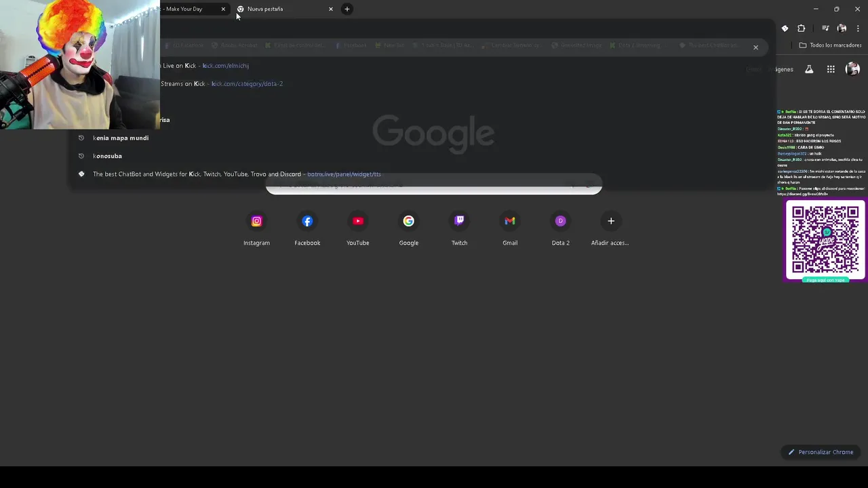Open the Facebook shortcut
Viewport: 868px width, 488px height.
click(x=307, y=229)
